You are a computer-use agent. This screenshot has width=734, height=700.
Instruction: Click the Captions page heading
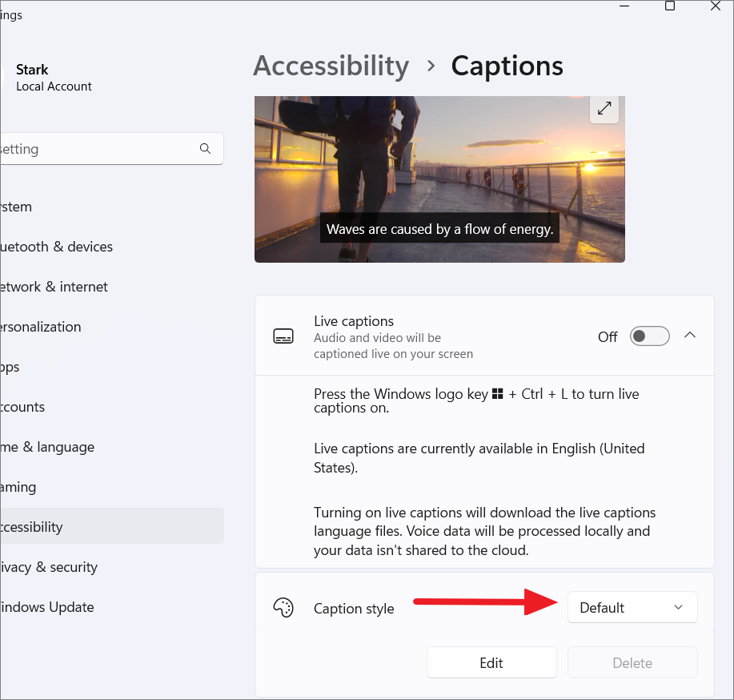point(507,66)
